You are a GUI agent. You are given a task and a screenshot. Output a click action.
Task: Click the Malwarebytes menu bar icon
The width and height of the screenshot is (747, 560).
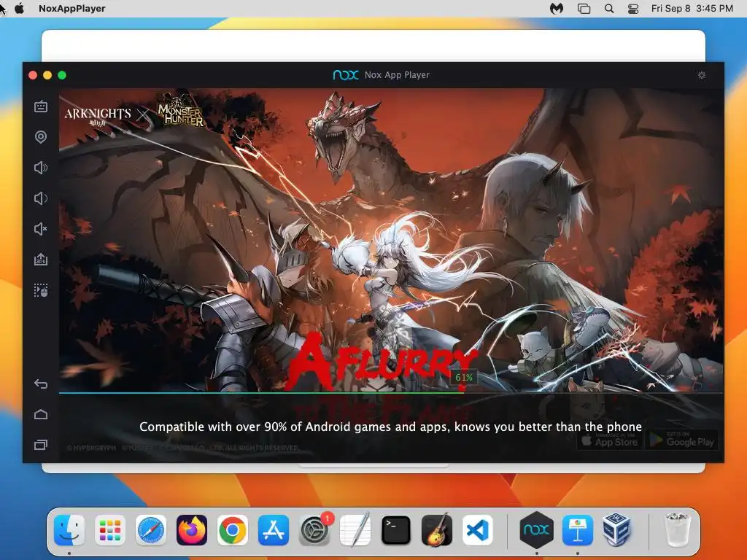click(557, 8)
